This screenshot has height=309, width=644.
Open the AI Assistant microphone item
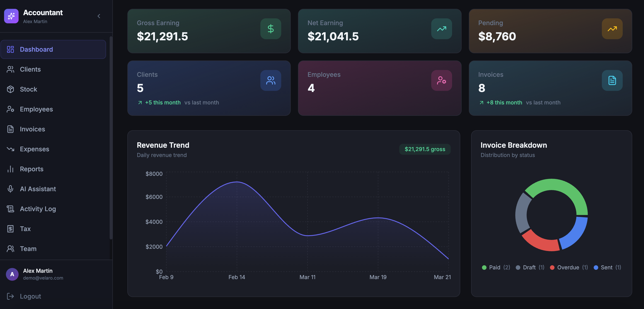click(38, 189)
